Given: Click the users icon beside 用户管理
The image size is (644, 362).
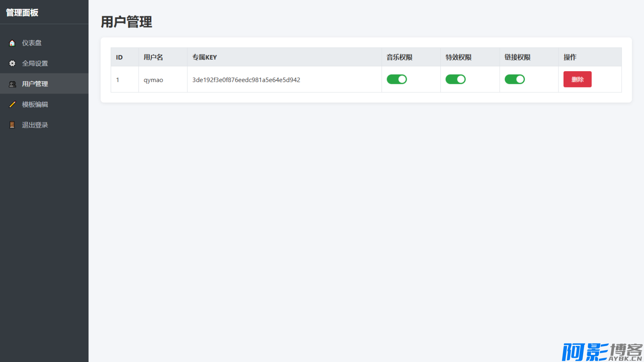Looking at the screenshot, I should point(12,84).
